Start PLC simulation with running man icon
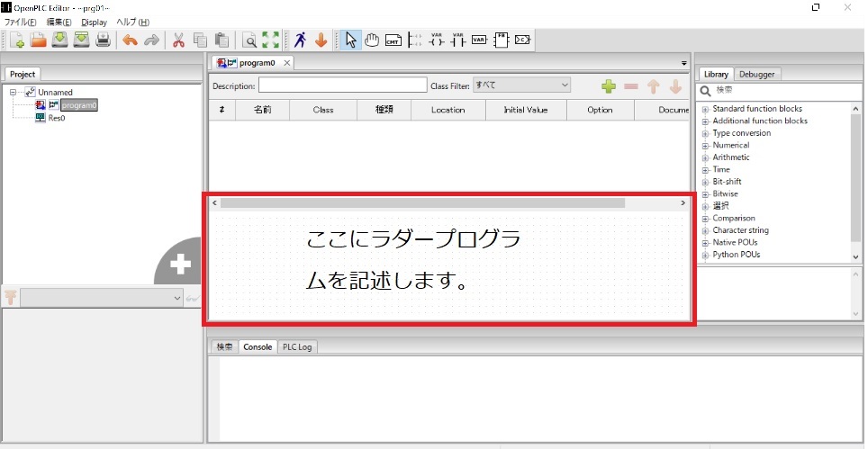The height and width of the screenshot is (449, 868). (300, 40)
